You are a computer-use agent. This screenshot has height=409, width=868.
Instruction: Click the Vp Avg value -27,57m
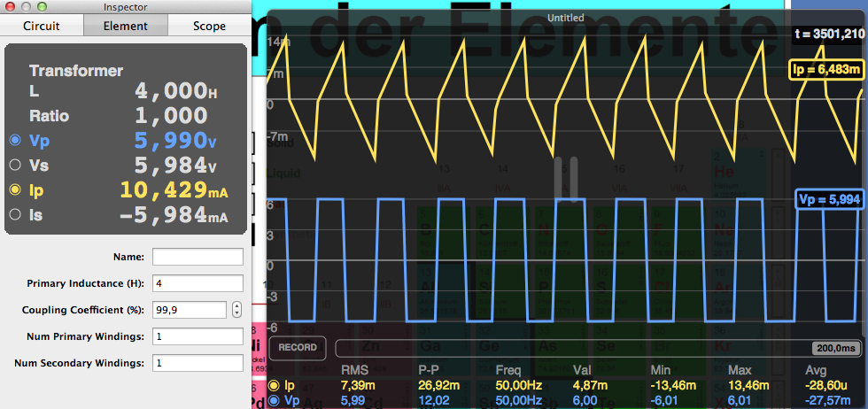click(x=825, y=401)
